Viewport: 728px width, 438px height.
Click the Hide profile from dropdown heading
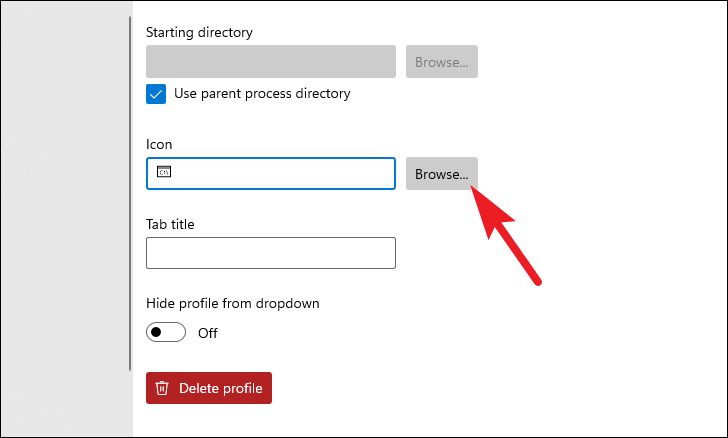pos(233,303)
